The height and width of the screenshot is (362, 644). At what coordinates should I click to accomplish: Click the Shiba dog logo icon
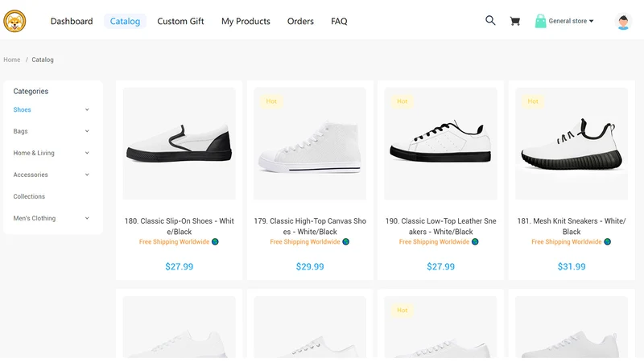click(14, 21)
